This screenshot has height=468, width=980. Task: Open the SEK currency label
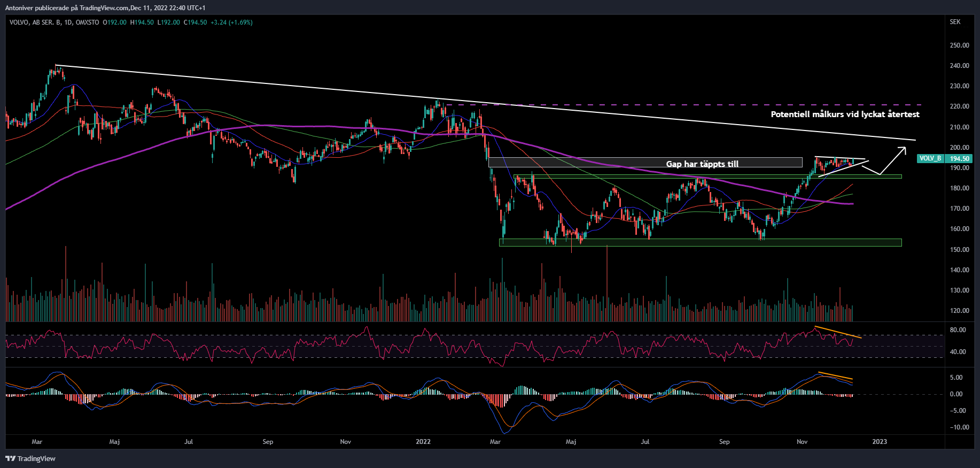coord(955,22)
